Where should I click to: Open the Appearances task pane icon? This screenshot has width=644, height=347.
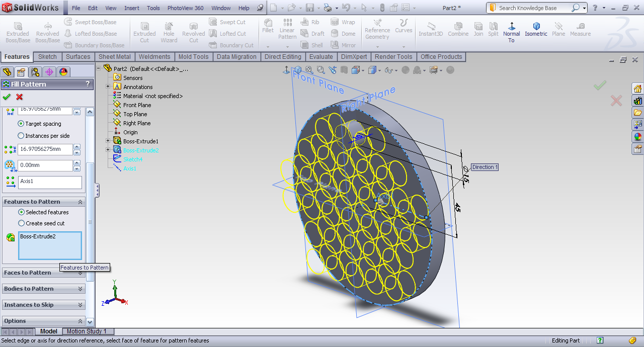(638, 136)
